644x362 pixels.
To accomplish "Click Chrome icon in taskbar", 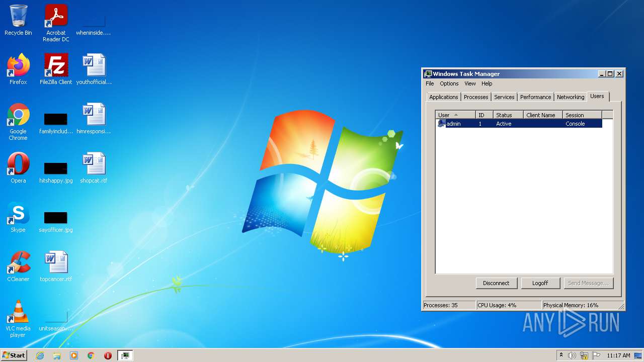I will click(91, 355).
